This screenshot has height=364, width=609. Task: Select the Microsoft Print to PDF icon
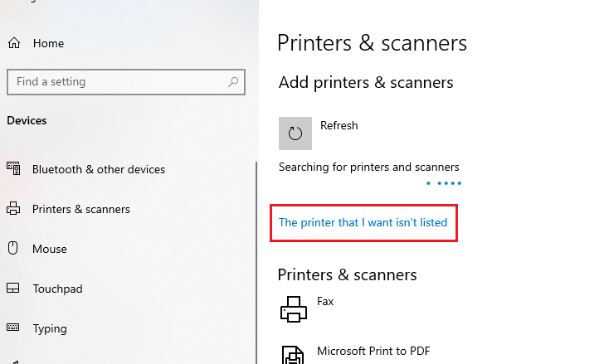[293, 355]
